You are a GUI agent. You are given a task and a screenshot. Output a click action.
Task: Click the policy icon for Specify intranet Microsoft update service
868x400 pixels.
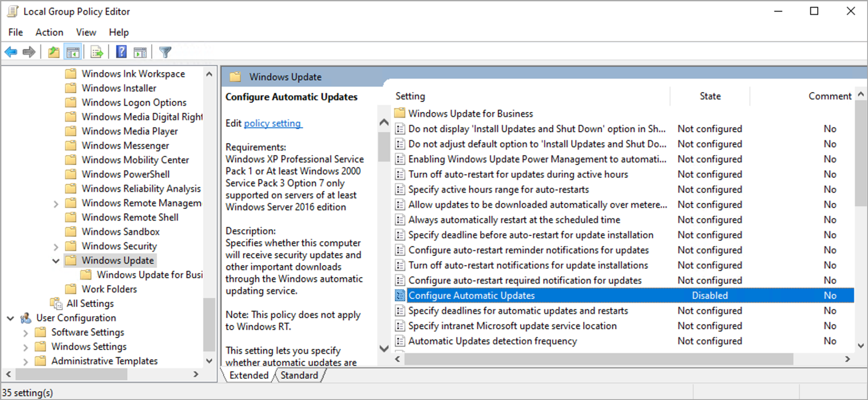pyautogui.click(x=400, y=326)
